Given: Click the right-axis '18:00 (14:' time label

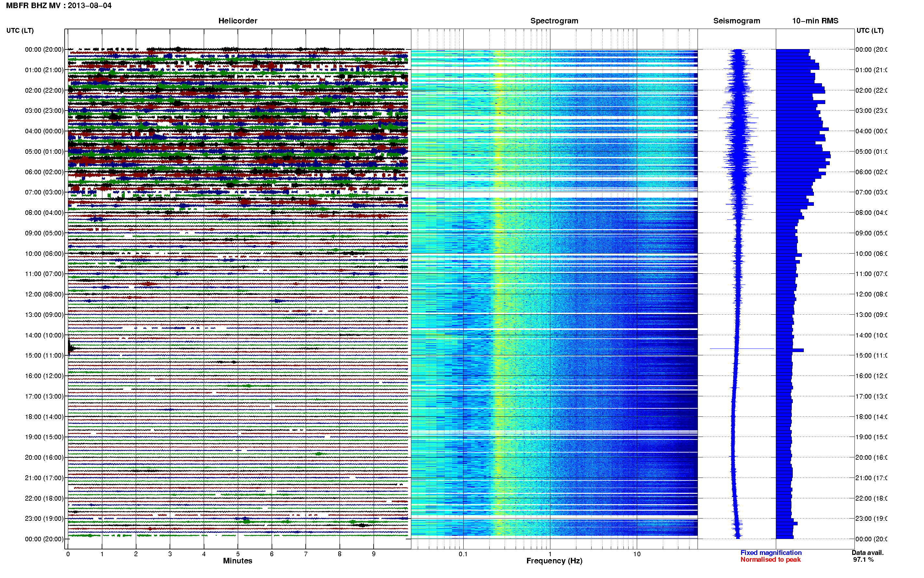Looking at the screenshot, I should tap(871, 417).
